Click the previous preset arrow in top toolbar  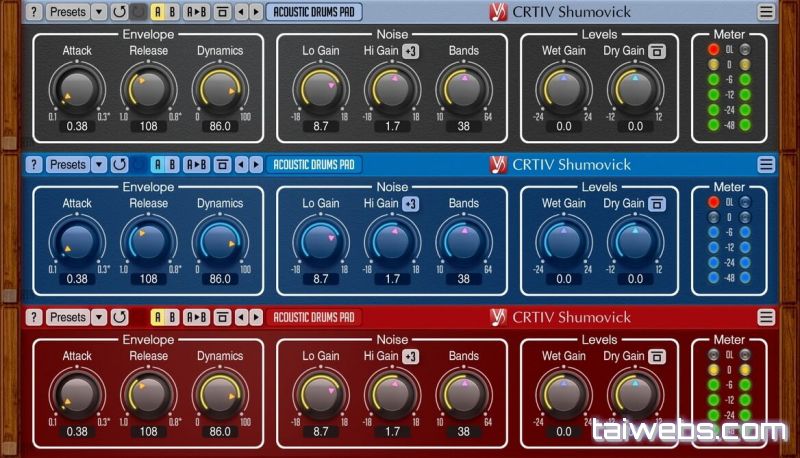(240, 12)
